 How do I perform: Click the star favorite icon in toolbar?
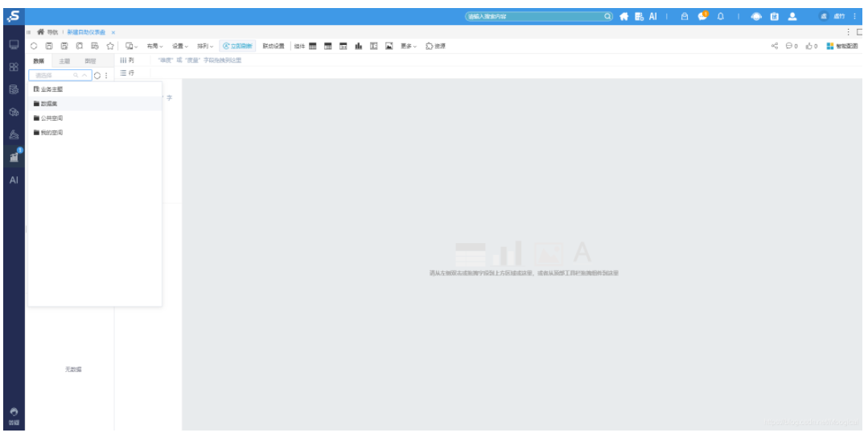pos(110,46)
